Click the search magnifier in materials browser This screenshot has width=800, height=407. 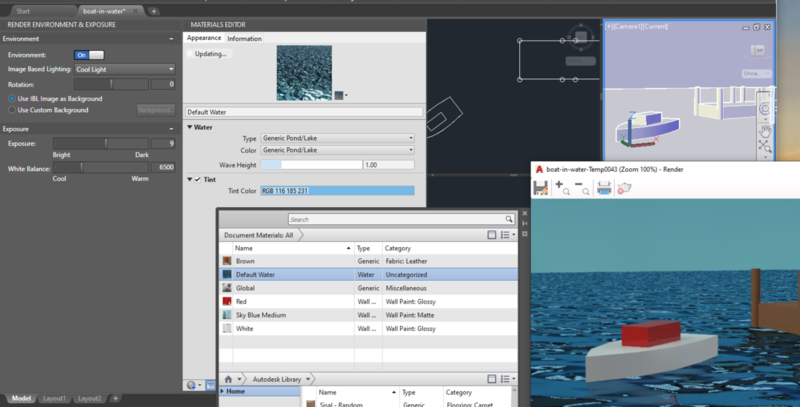(x=510, y=219)
